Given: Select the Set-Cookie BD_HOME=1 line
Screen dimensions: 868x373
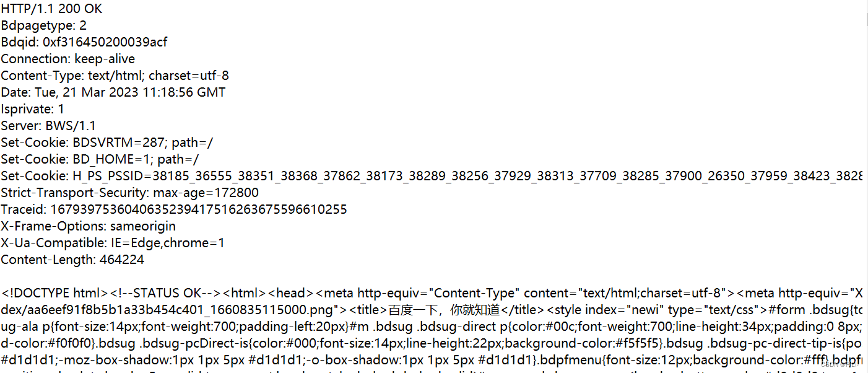Looking at the screenshot, I should click(x=100, y=159).
